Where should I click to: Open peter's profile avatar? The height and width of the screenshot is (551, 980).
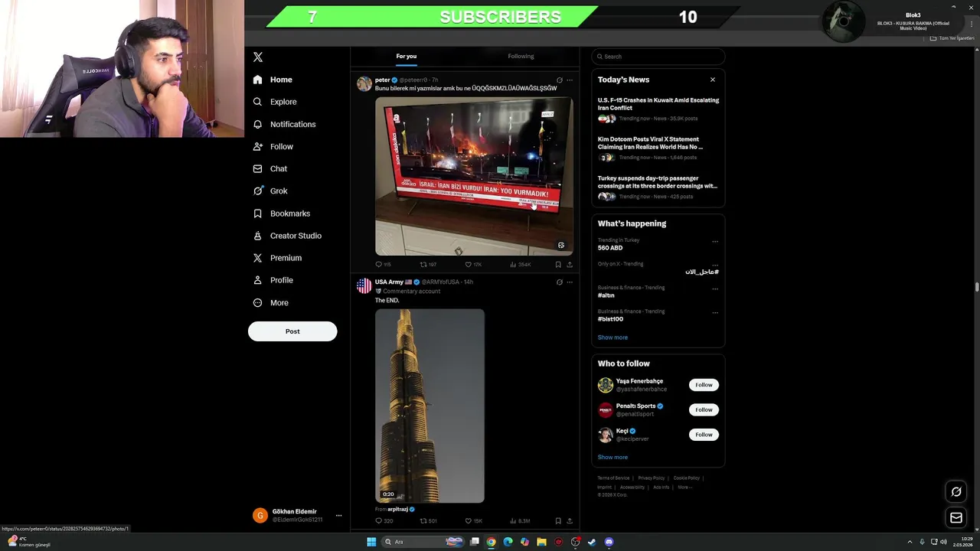[364, 83]
